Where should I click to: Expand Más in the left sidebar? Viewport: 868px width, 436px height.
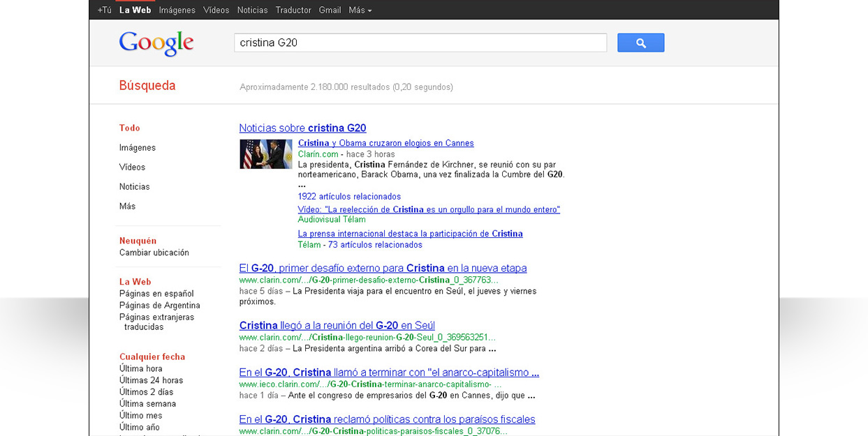[x=127, y=206]
